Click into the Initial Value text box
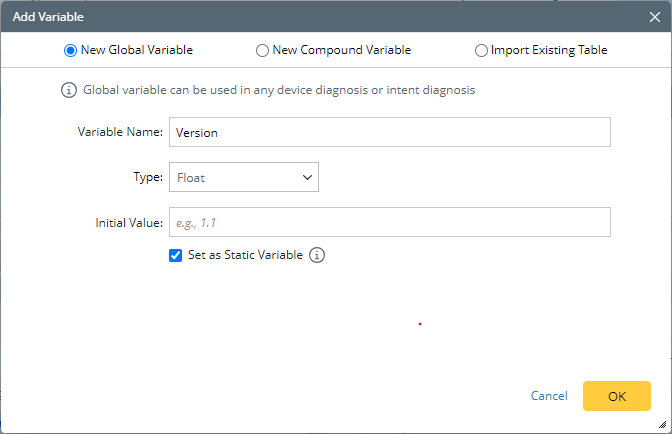The width and height of the screenshot is (672, 434). [x=389, y=221]
